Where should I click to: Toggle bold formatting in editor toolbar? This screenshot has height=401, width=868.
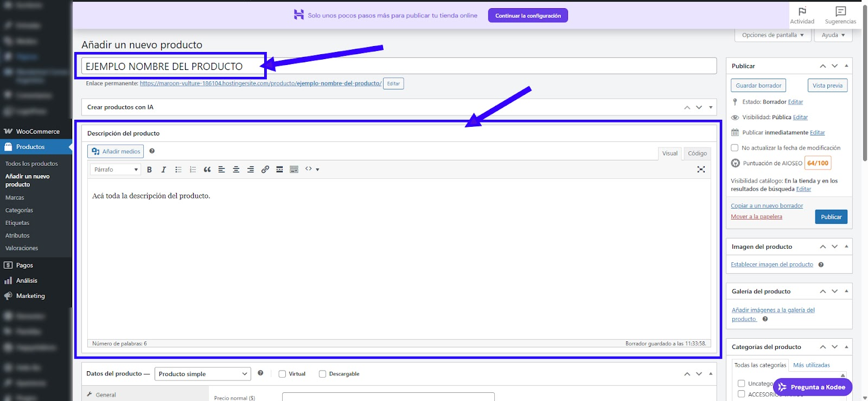coord(149,170)
